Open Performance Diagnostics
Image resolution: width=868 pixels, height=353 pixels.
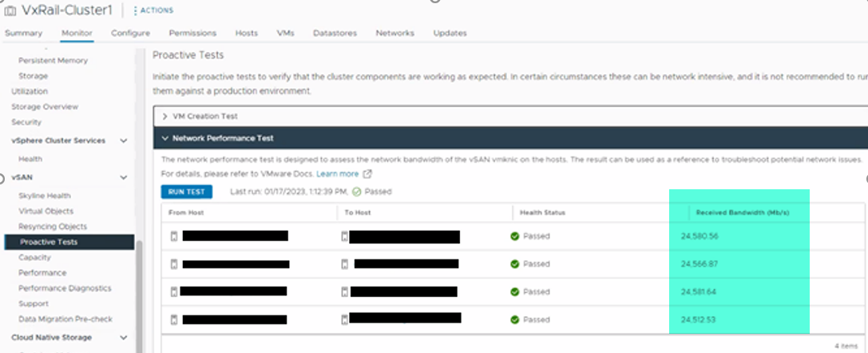click(65, 288)
